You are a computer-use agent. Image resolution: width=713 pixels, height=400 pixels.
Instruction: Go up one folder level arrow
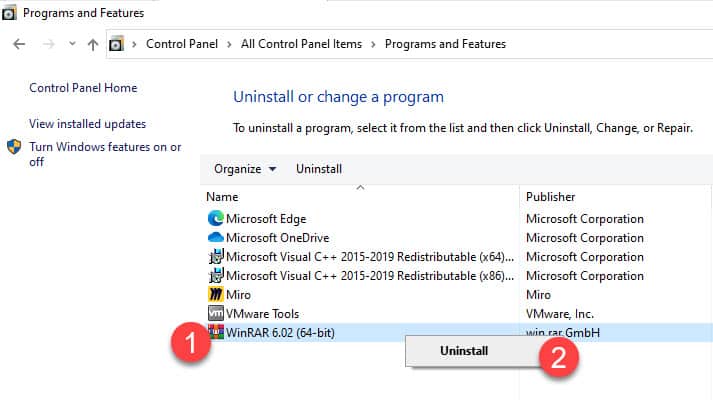coord(93,44)
